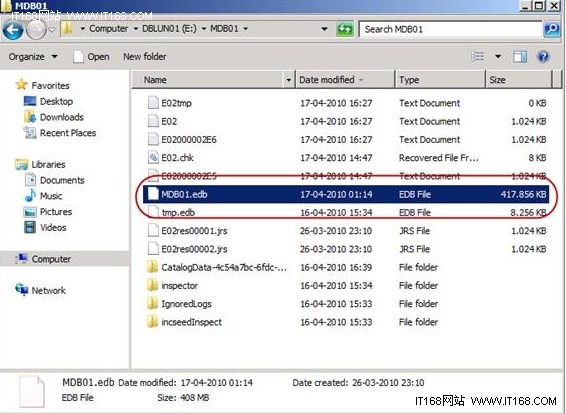This screenshot has height=414, width=566.
Task: Click the Search MDB01 input field
Action: (x=450, y=29)
